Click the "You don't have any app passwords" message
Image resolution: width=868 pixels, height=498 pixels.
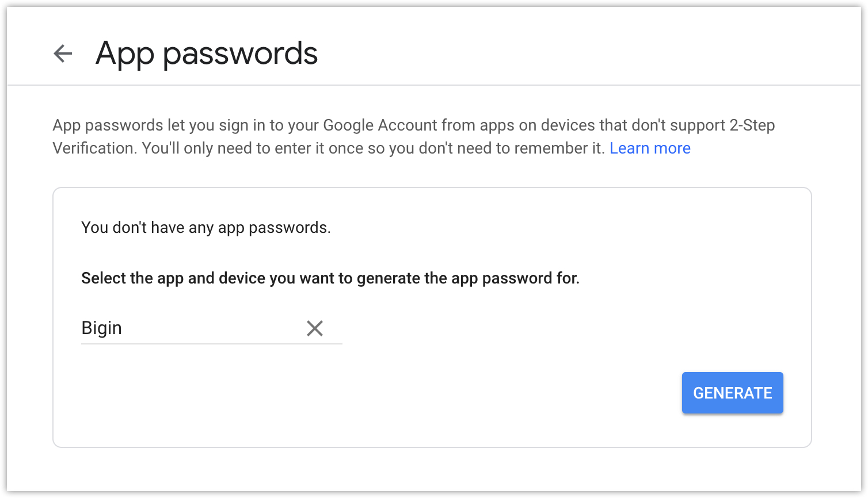tap(206, 228)
